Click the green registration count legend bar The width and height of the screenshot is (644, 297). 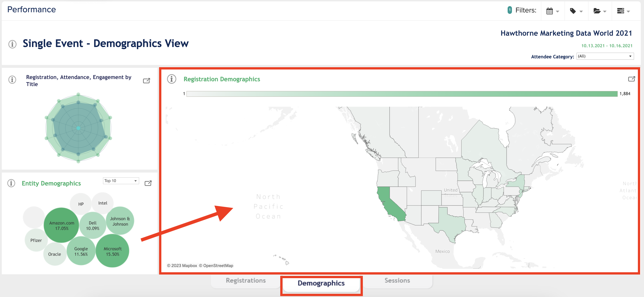(x=402, y=94)
